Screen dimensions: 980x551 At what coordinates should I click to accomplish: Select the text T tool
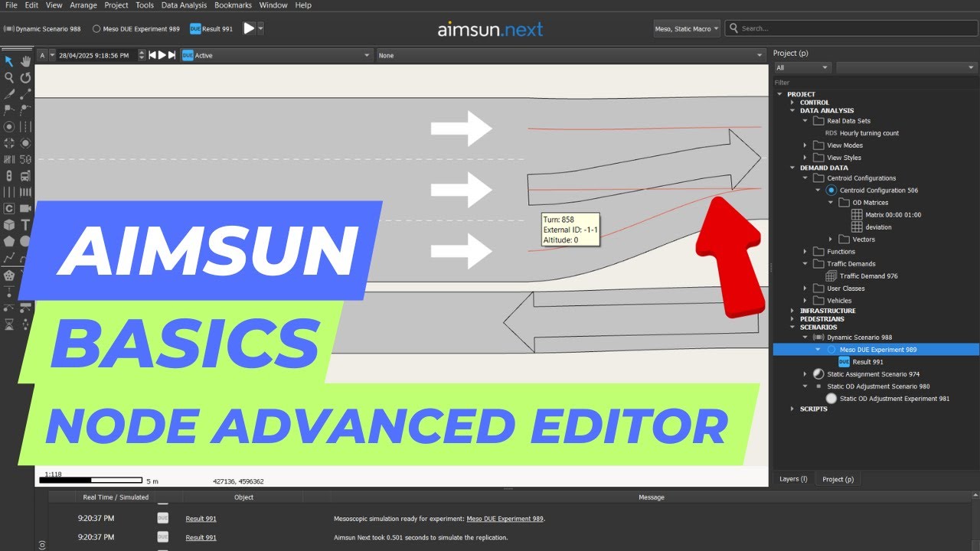pyautogui.click(x=25, y=225)
